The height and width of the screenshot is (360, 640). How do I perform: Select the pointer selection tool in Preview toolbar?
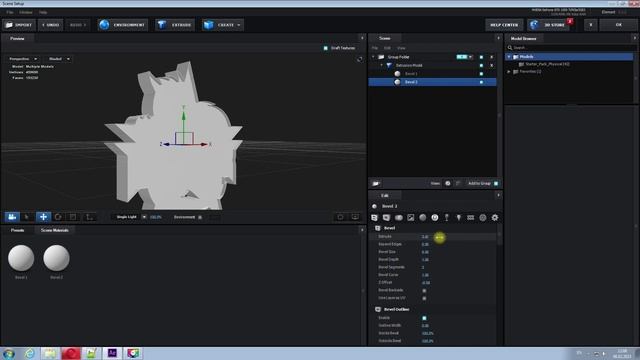pos(27,217)
